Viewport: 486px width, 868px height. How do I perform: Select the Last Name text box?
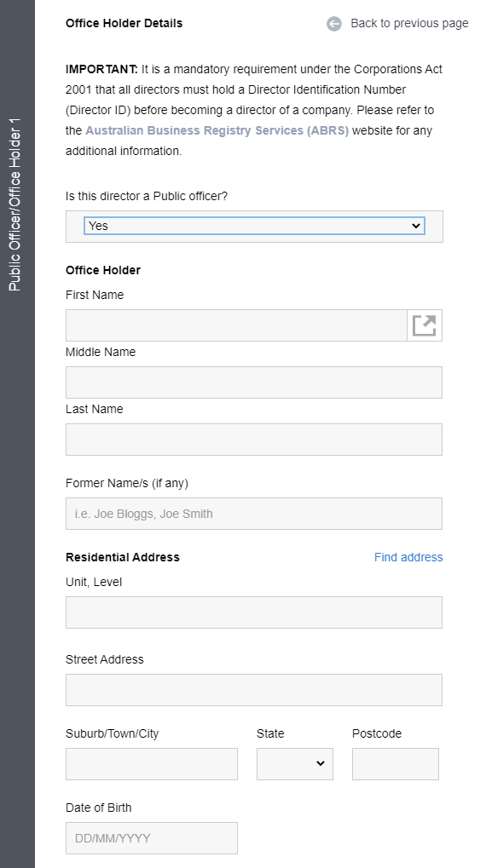tap(254, 440)
